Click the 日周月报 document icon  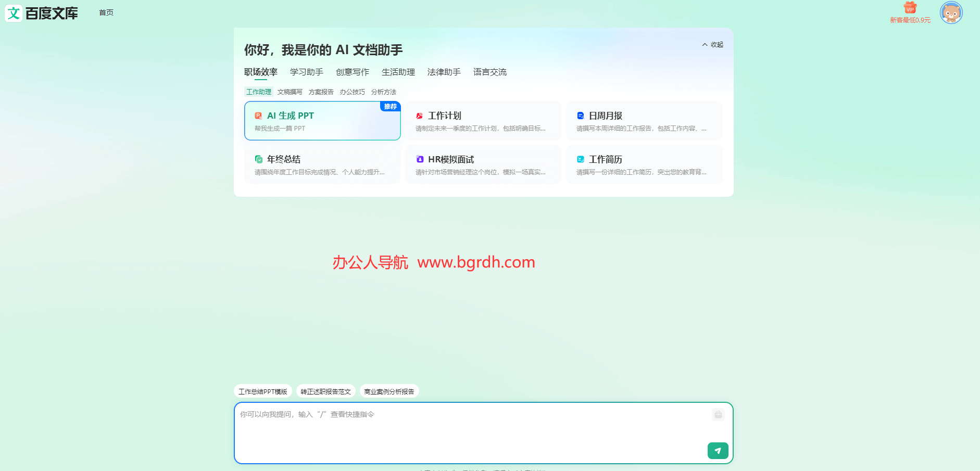[x=581, y=116]
